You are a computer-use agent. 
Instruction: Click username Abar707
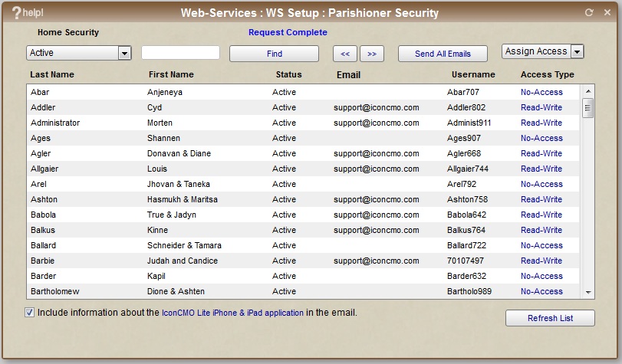(x=463, y=92)
